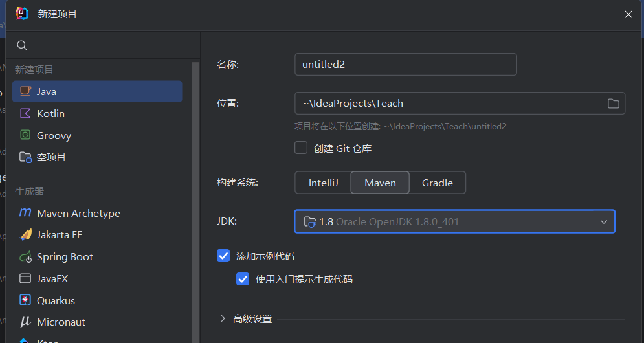
Task: Uncheck 使用入门提示生成代码 checkbox
Action: tap(243, 279)
